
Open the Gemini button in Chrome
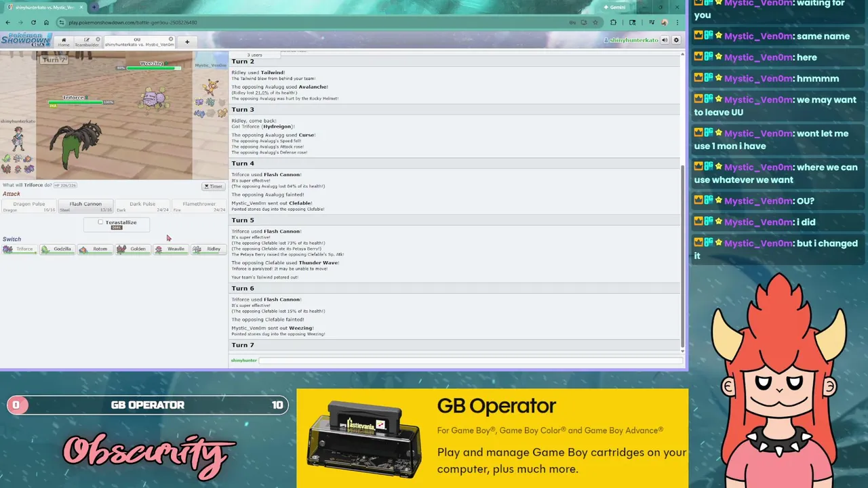point(614,7)
